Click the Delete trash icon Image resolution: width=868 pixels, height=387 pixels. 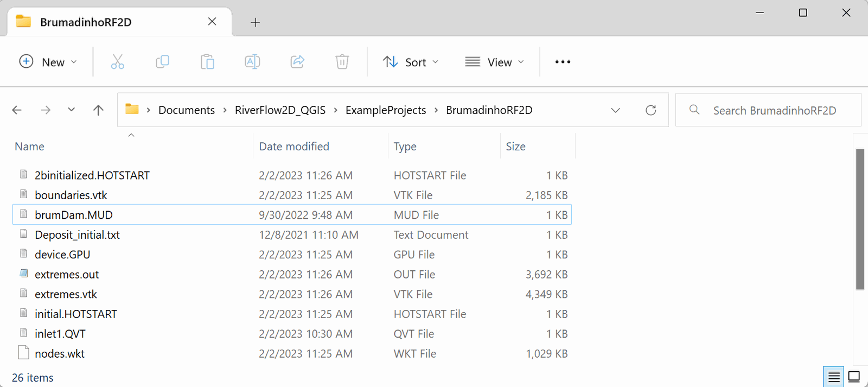pos(342,62)
